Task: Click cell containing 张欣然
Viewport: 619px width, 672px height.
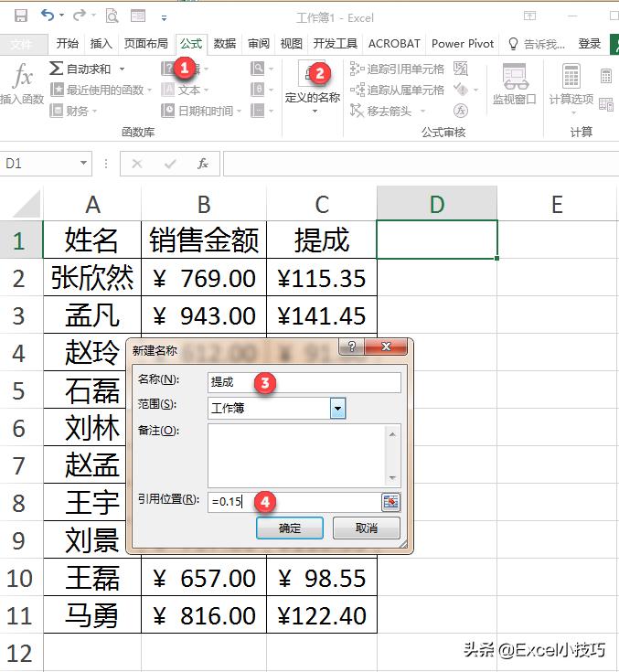Action: point(92,277)
